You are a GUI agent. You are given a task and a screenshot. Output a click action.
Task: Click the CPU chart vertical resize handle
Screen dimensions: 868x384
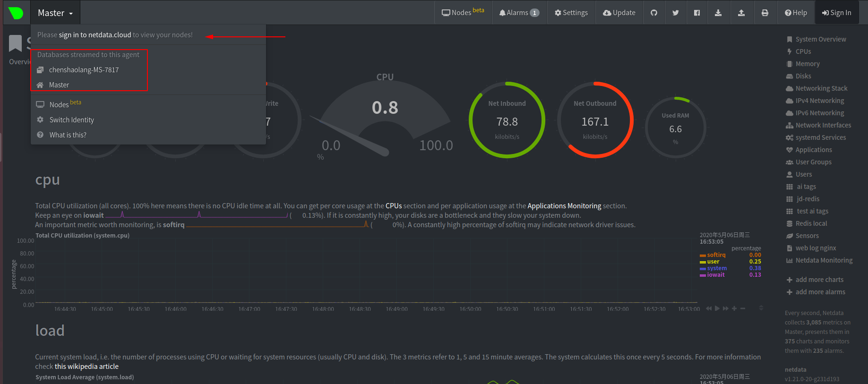(761, 308)
